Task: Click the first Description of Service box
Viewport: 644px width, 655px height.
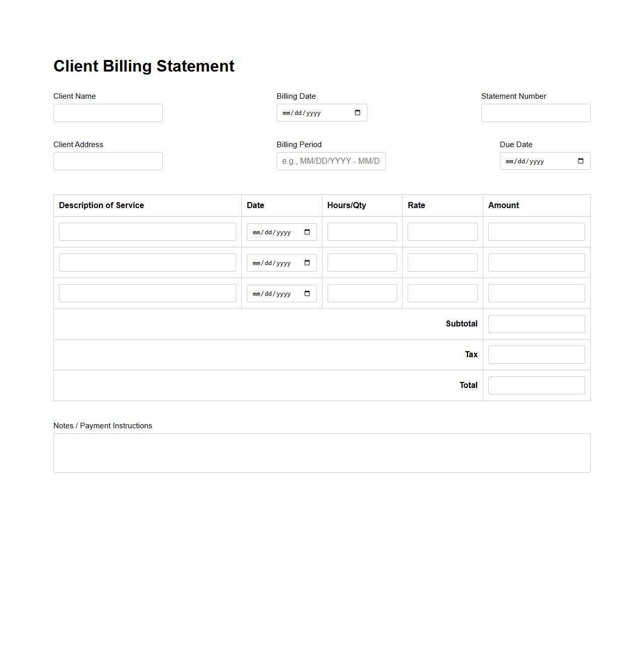Action: pos(147,231)
